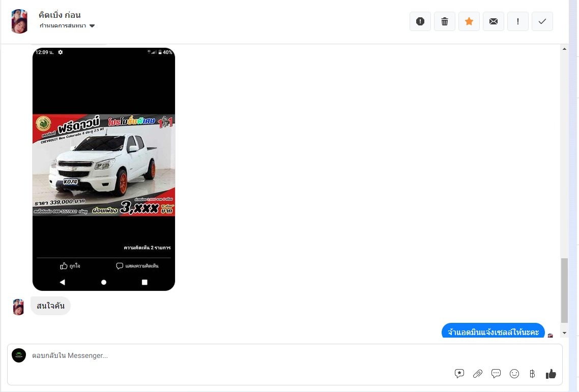The height and width of the screenshot is (392, 579).
Task: Click the conversation scrollbar thumb
Action: click(x=564, y=290)
